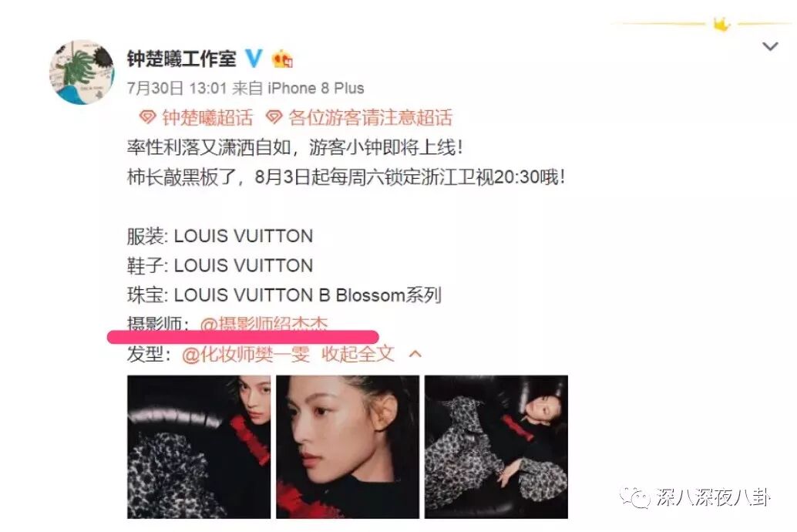Screen dimensions: 797x532
Task: Click 收起全文 to collapse full text
Action: tap(358, 354)
